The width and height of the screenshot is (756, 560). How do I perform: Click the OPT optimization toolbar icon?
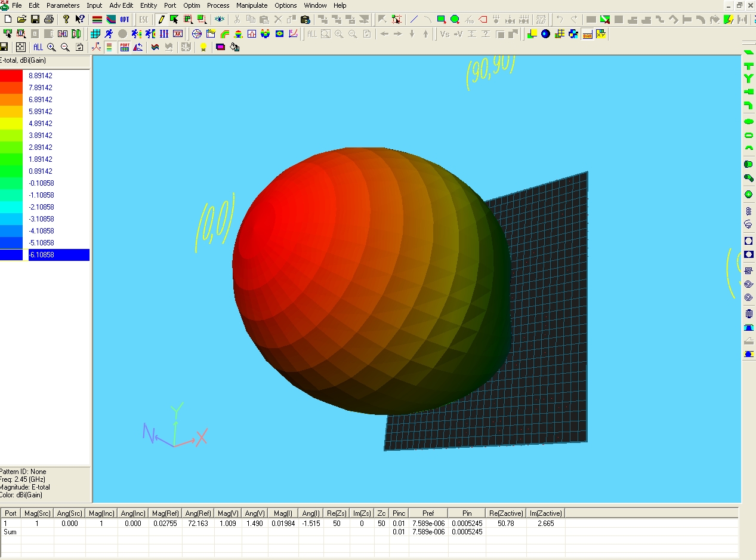click(124, 19)
